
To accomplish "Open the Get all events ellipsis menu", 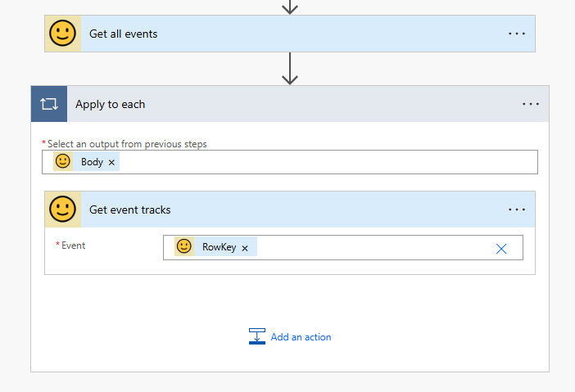I will (x=516, y=34).
